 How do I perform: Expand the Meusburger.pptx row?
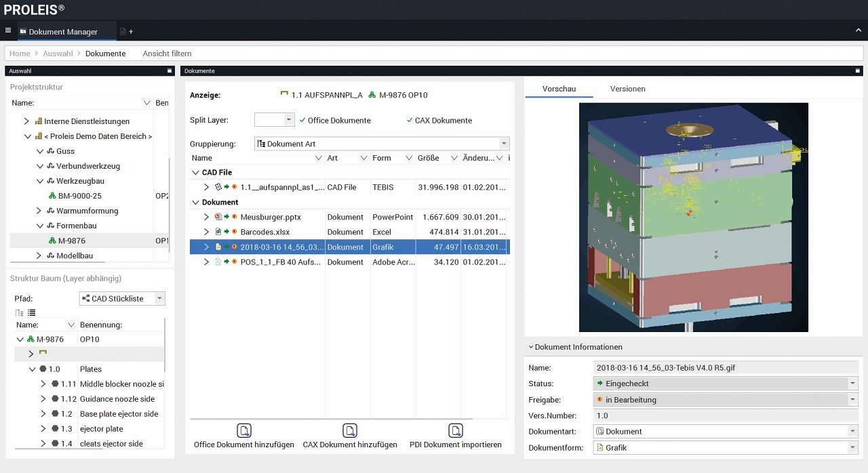[207, 217]
